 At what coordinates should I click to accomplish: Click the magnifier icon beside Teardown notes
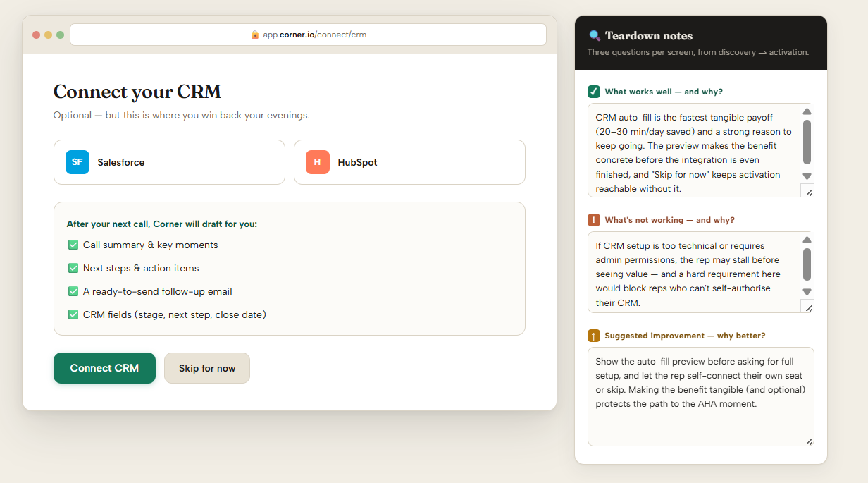pyautogui.click(x=595, y=36)
